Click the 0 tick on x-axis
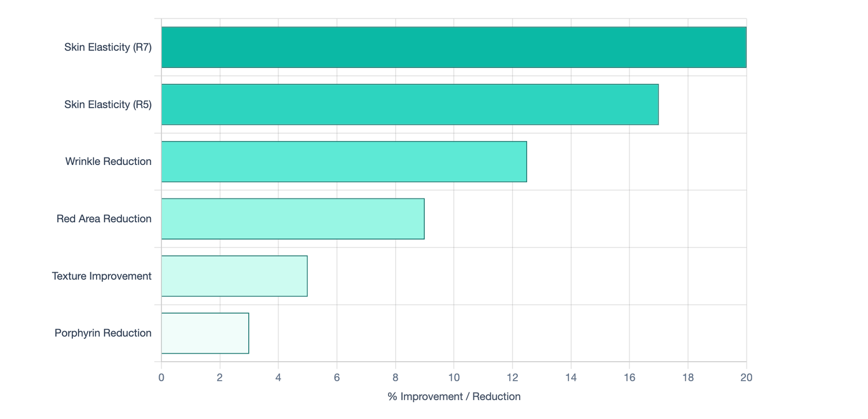868x419 pixels. (161, 378)
